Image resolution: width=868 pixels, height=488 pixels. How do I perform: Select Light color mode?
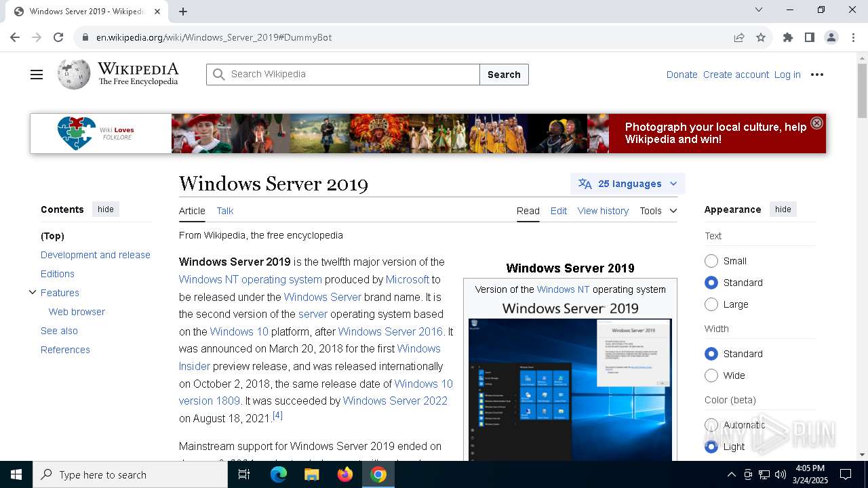pyautogui.click(x=711, y=447)
